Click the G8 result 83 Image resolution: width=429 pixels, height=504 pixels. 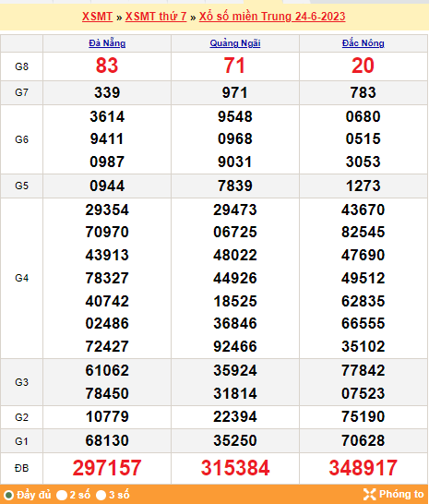coord(107,66)
